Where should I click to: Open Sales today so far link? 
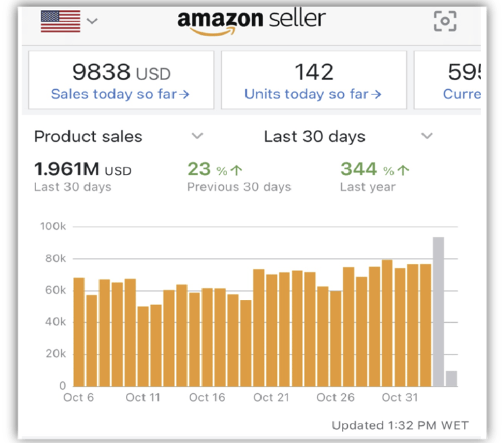point(120,94)
